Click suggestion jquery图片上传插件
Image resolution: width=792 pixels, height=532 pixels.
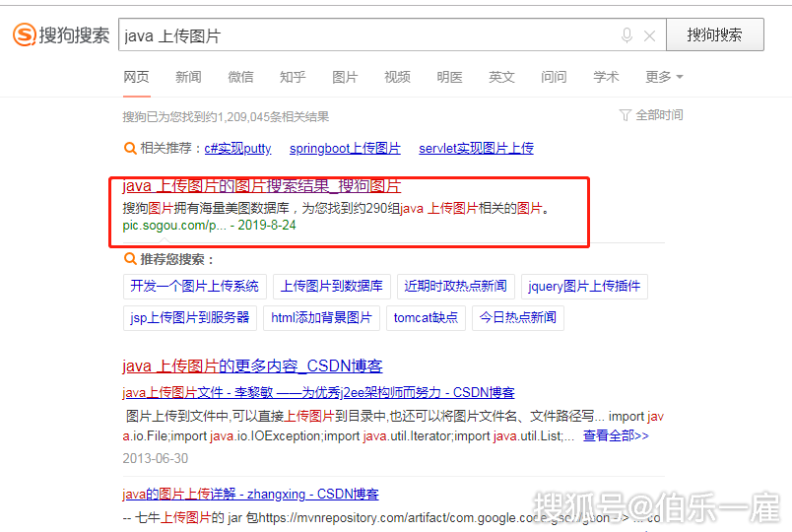click(584, 287)
